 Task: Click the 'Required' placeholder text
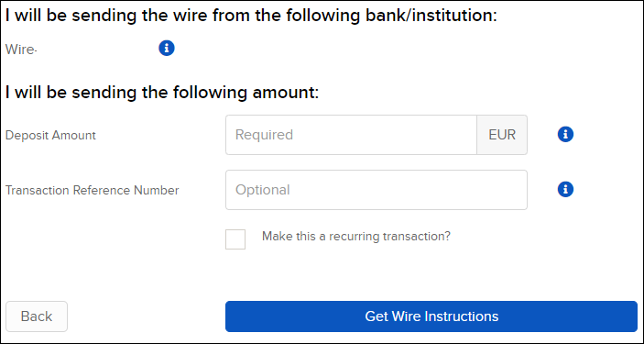pos(264,135)
